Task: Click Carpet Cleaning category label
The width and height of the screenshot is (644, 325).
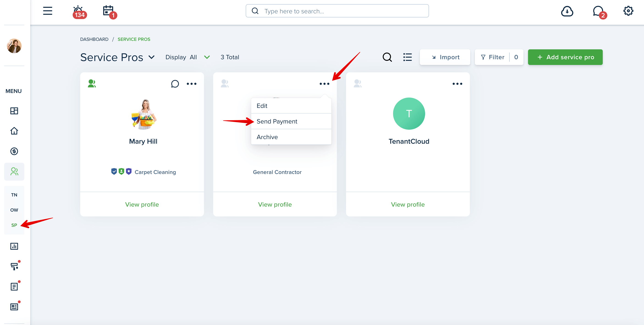Action: (155, 172)
